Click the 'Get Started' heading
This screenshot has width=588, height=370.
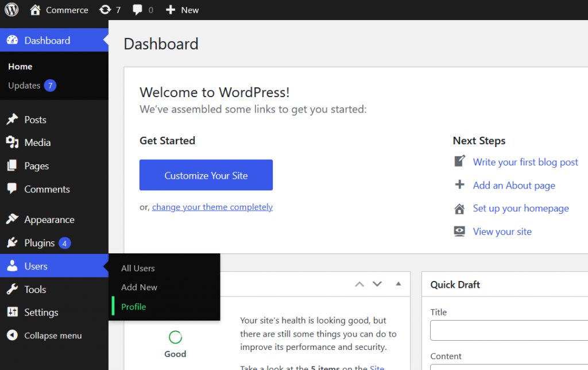click(167, 141)
